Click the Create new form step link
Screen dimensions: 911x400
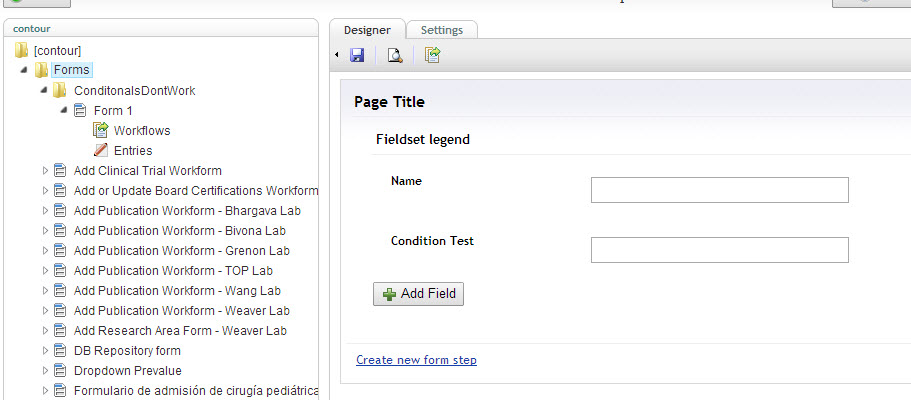(x=416, y=360)
